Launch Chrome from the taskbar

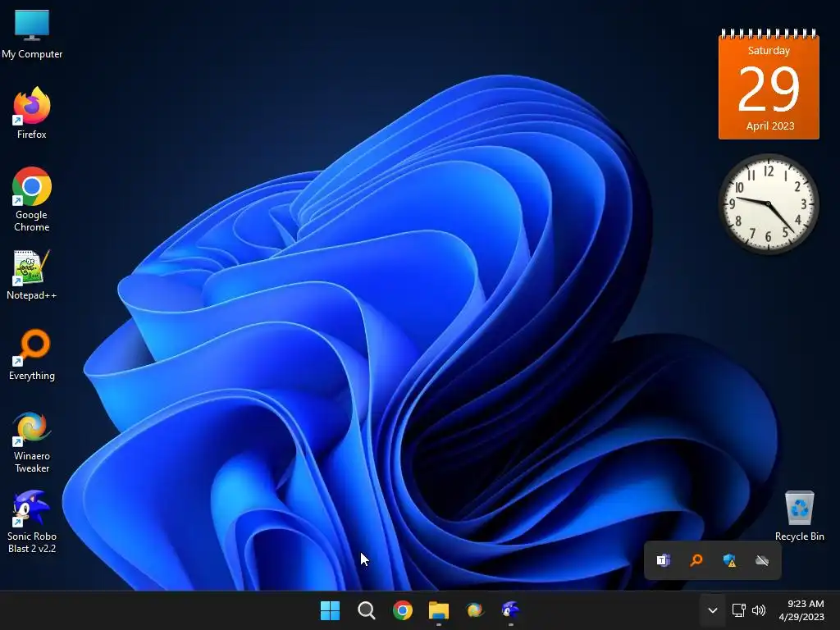pos(402,610)
